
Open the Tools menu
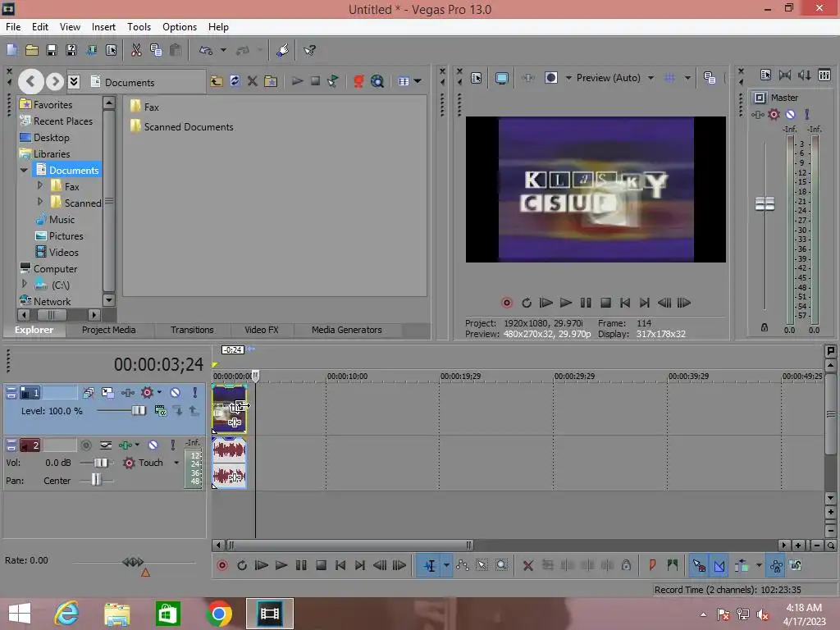[139, 27]
